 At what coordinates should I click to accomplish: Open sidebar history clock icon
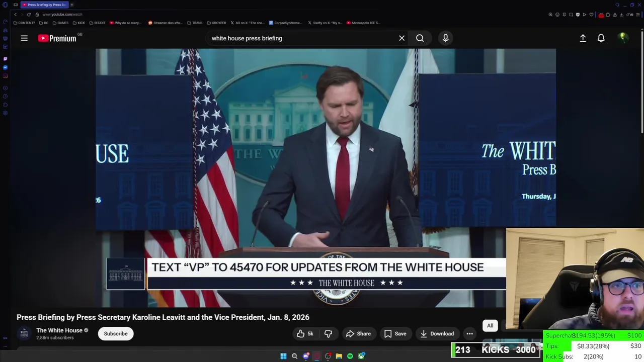tap(5, 96)
